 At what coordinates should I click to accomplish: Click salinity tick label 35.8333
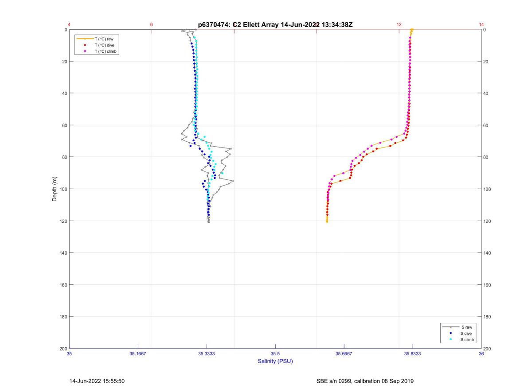click(413, 354)
